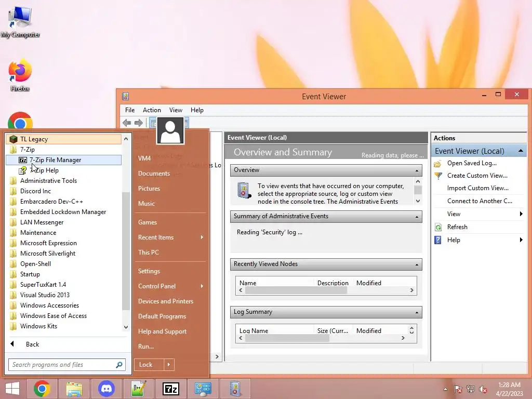532x399 pixels.
Task: Open the Visual Studio 2013 folder
Action: (63, 295)
